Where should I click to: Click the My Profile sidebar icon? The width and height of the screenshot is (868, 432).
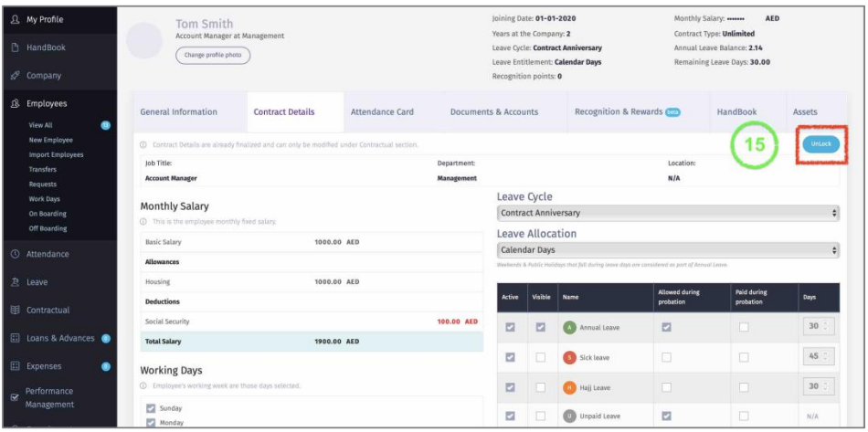14,19
